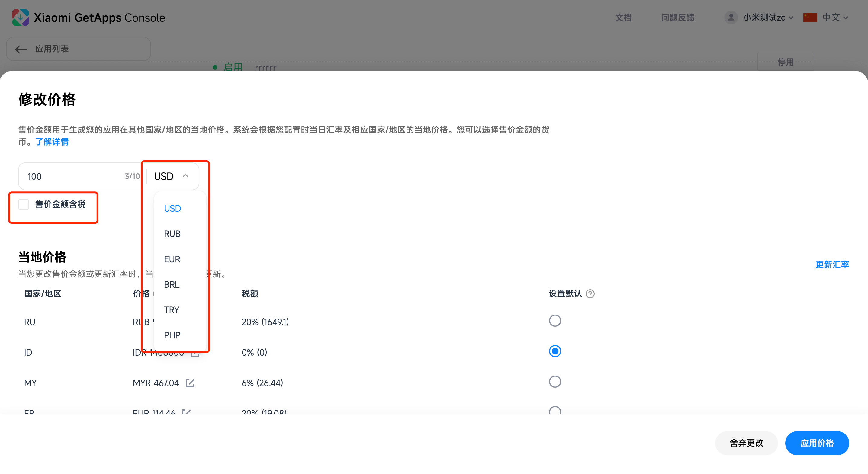This screenshot has height=474, width=868.
Task: Click the China flag icon
Action: pos(810,17)
